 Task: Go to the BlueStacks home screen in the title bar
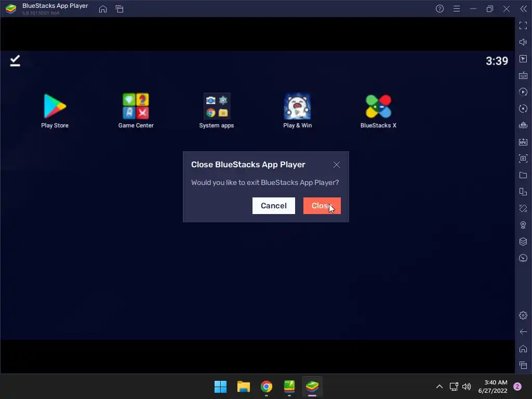click(103, 9)
